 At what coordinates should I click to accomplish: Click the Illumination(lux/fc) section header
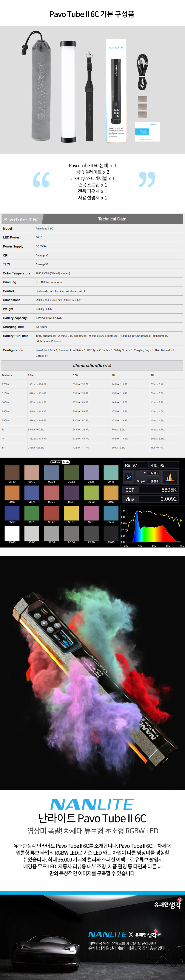point(92,366)
